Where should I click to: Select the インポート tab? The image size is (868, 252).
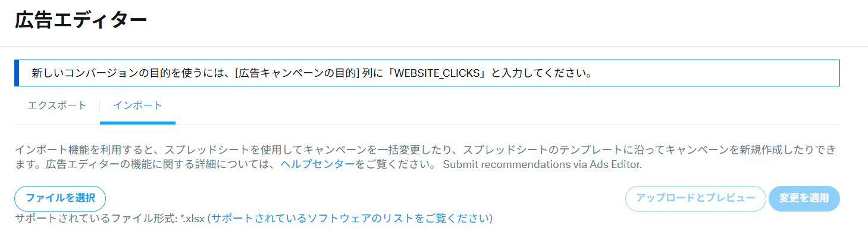(x=137, y=105)
